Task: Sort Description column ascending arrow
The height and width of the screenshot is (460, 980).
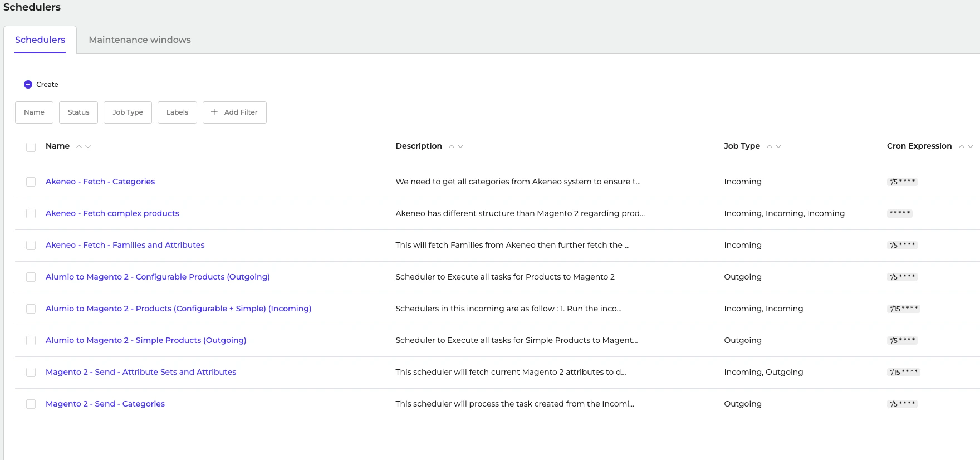Action: click(452, 146)
